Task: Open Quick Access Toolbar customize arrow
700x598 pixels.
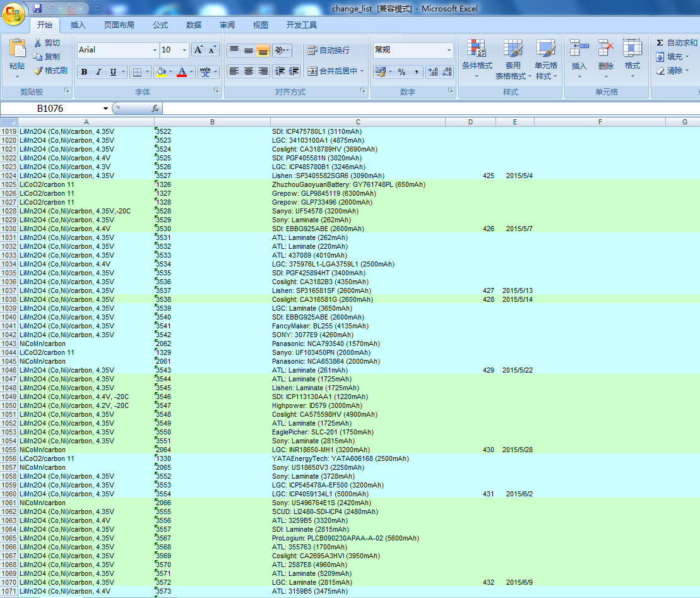Action: pyautogui.click(x=96, y=8)
